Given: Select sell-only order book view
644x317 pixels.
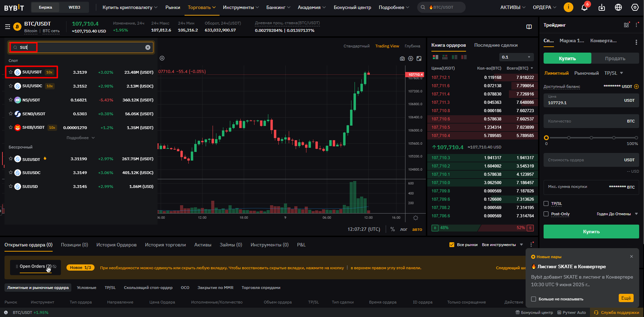Looking at the screenshot, I should pos(464,57).
